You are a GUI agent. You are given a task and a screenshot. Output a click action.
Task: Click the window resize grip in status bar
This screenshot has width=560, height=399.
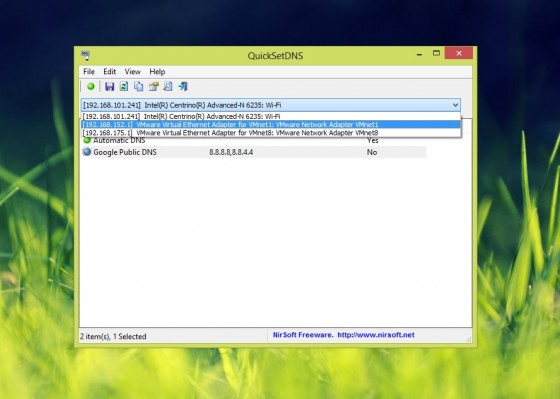(469, 339)
